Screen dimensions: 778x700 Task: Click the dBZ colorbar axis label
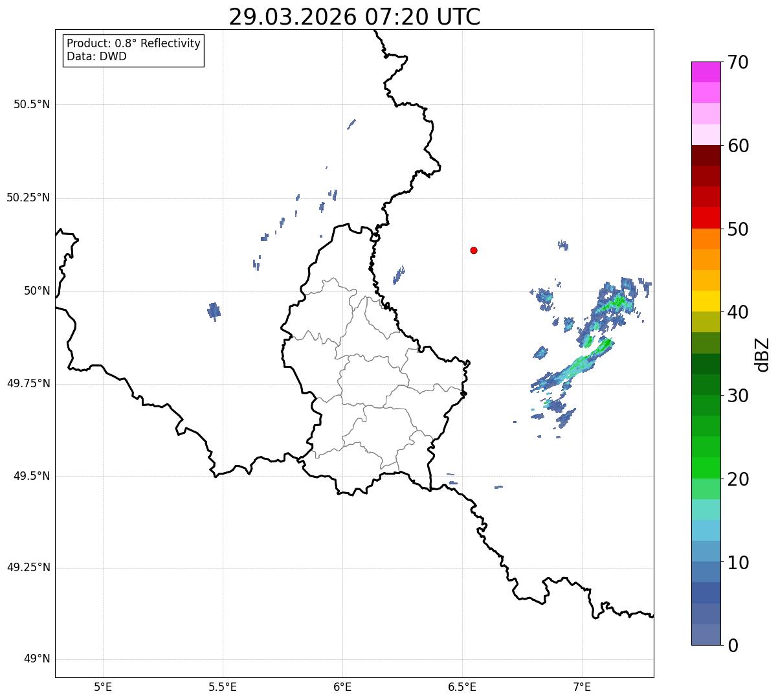pos(763,354)
